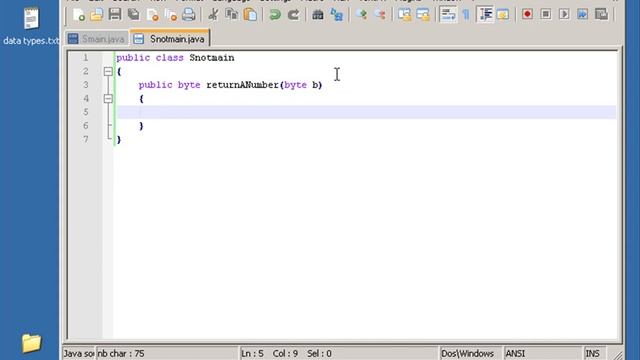Toggle the indent guide icon
This screenshot has height=360, width=640.
pyautogui.click(x=485, y=15)
